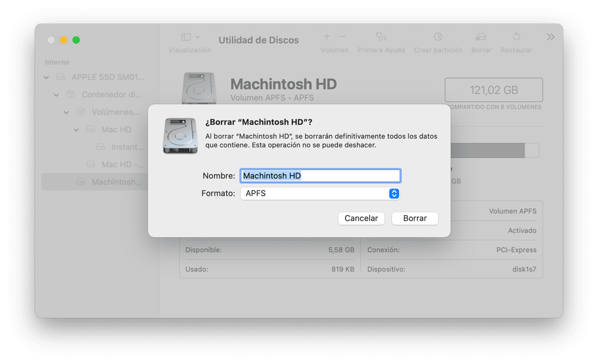598x364 pixels.
Task: Click the Crear partición pie icon
Action: click(x=438, y=37)
